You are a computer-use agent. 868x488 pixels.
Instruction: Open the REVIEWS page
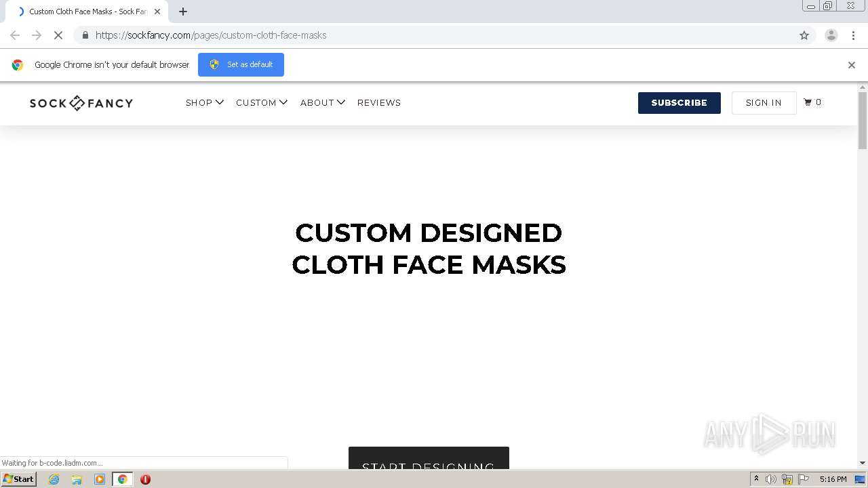click(x=379, y=103)
